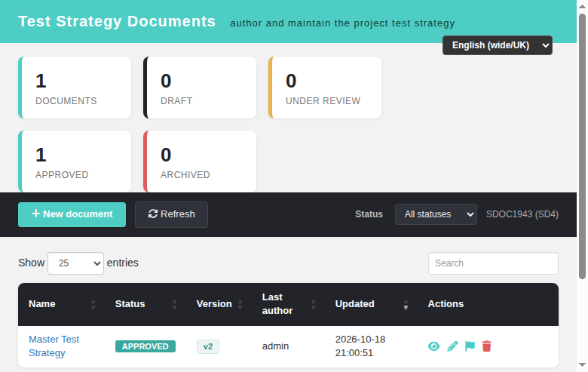588x372 pixels.
Task: Select the Draft count card
Action: point(200,88)
